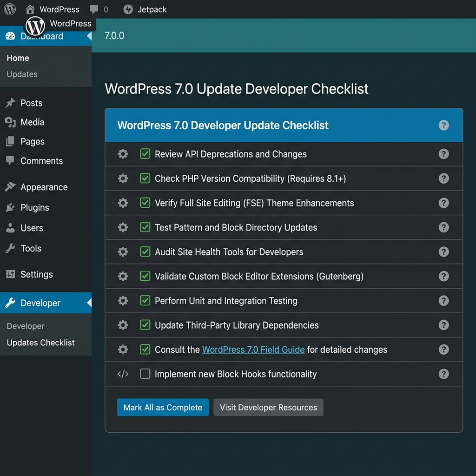
Task: Open comments bubble in admin bar
Action: [94, 9]
